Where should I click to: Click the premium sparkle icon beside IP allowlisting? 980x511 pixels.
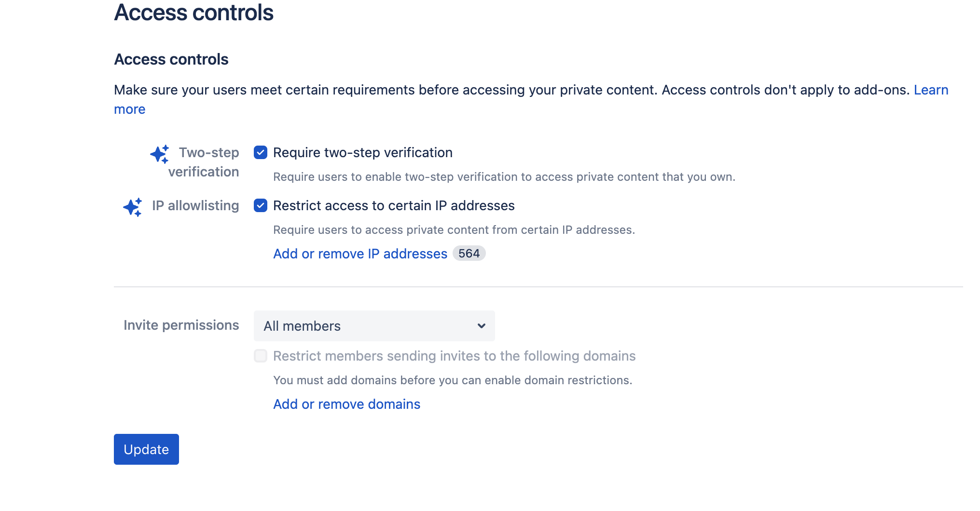click(132, 207)
